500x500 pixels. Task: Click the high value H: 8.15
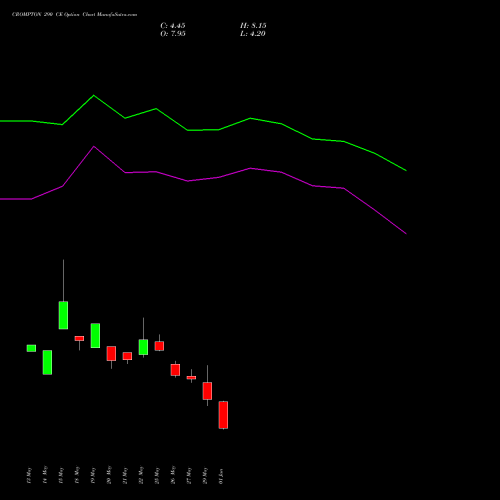tap(253, 26)
